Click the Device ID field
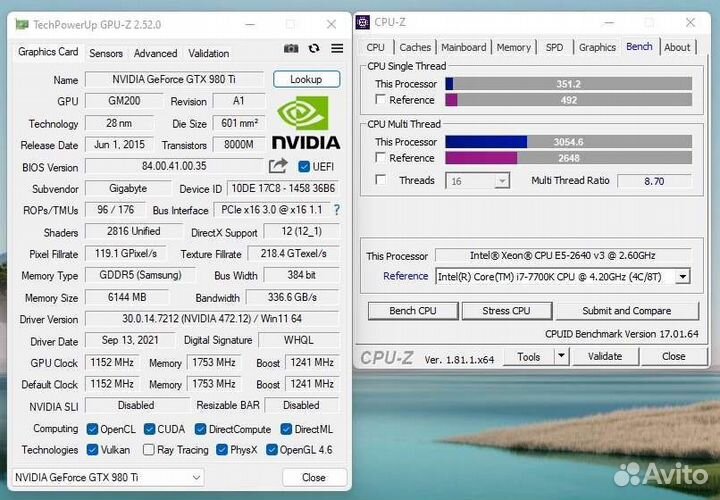 pyautogui.click(x=283, y=188)
